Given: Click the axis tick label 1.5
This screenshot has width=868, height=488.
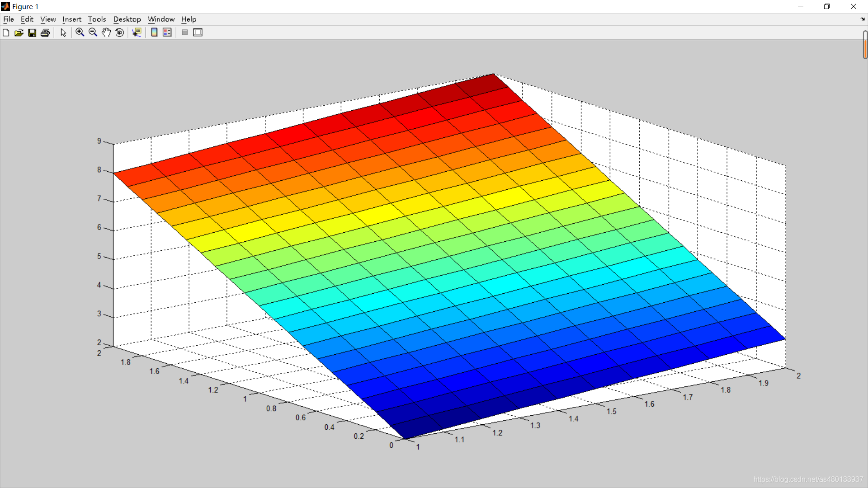Looking at the screenshot, I should pos(612,412).
